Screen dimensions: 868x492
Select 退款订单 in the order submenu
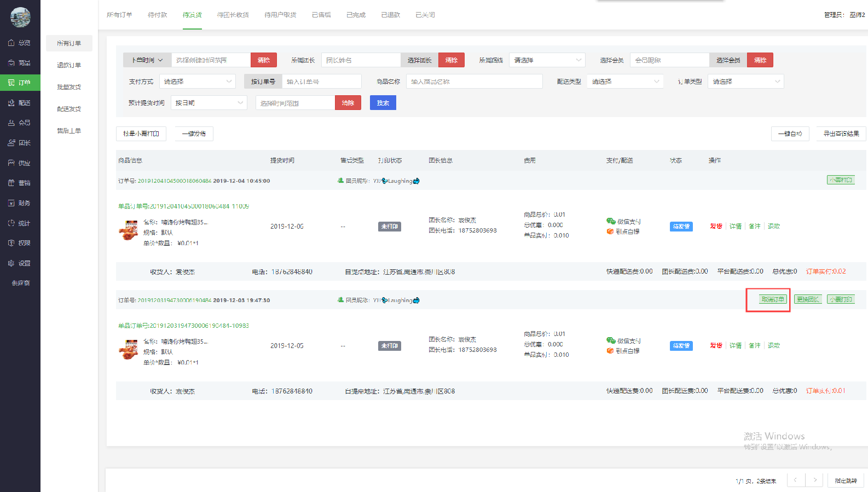click(69, 65)
